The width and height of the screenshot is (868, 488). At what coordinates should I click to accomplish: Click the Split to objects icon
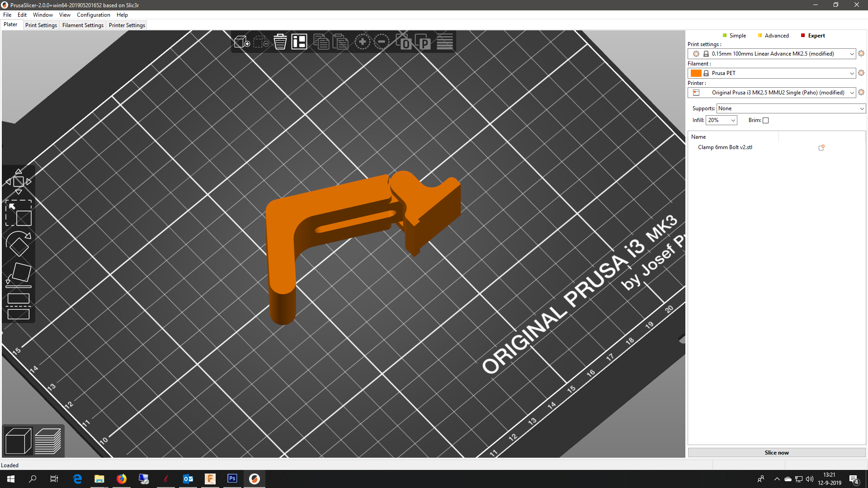pos(403,42)
